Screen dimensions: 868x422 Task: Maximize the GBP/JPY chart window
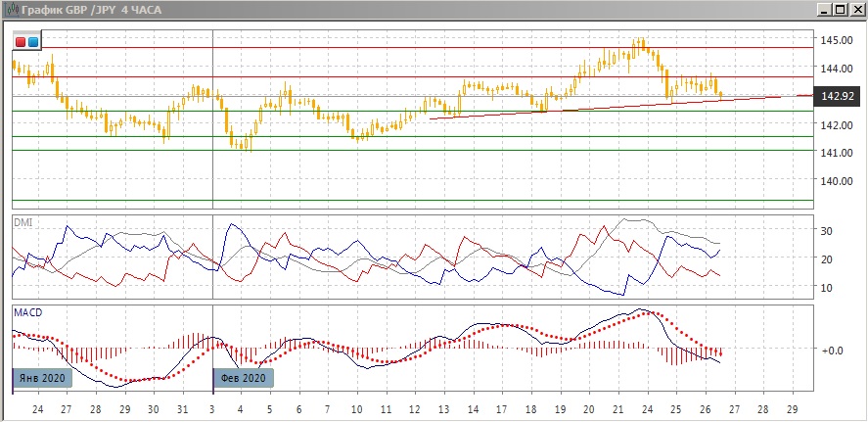click(839, 9)
